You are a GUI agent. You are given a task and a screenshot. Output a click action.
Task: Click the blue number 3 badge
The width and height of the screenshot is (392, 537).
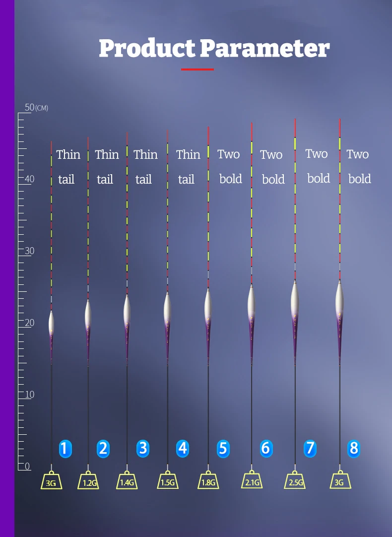point(143,448)
